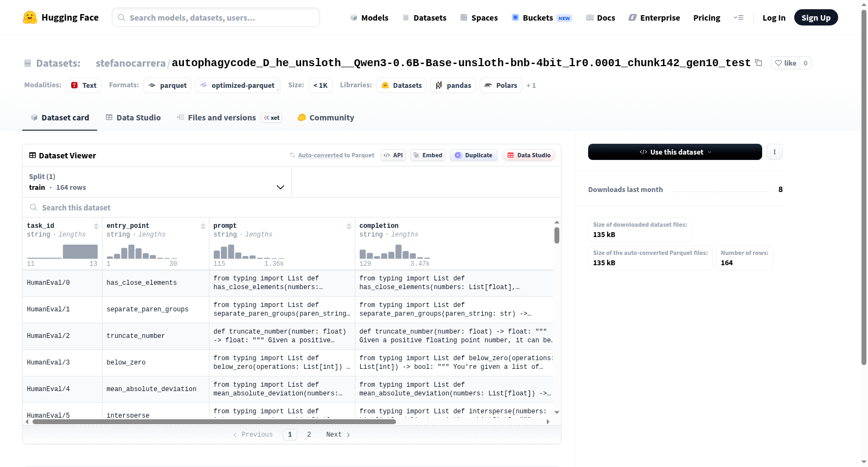Focus the global search field

(x=216, y=17)
